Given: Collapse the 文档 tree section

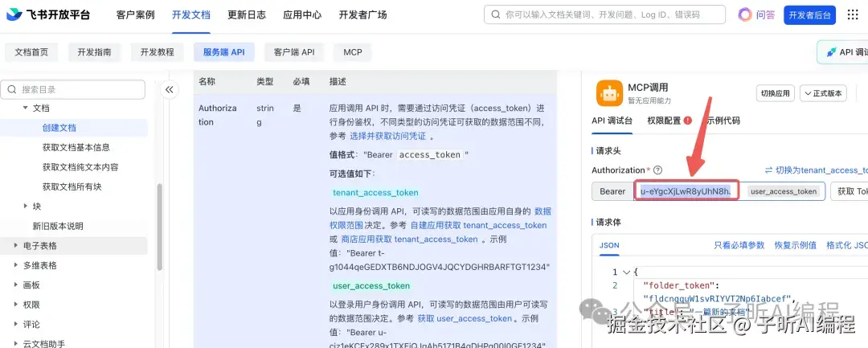Looking at the screenshot, I should pos(25,108).
